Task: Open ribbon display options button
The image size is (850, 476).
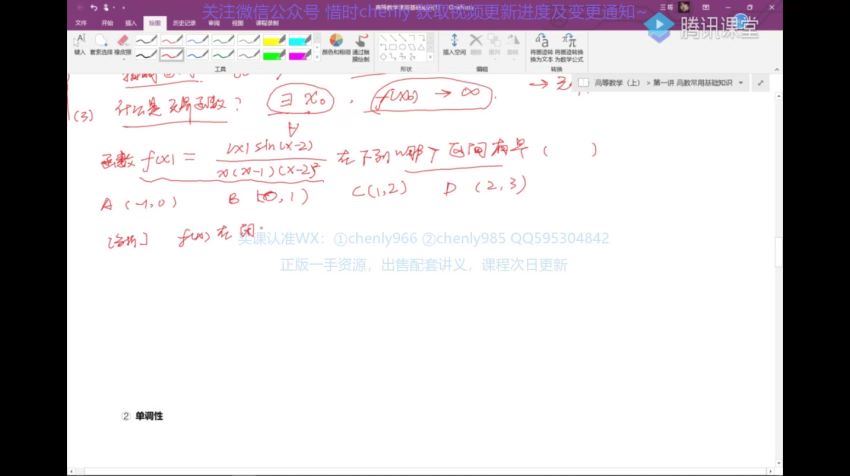Action: pos(706,8)
